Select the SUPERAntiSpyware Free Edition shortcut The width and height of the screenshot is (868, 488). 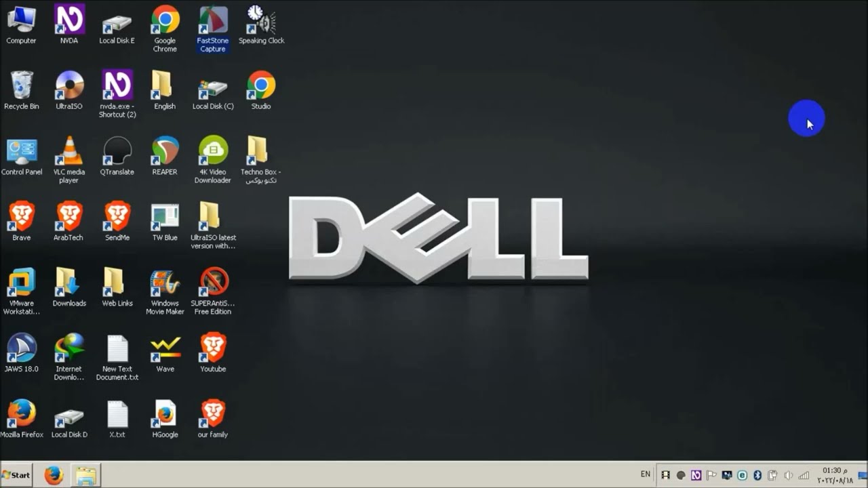coord(213,292)
